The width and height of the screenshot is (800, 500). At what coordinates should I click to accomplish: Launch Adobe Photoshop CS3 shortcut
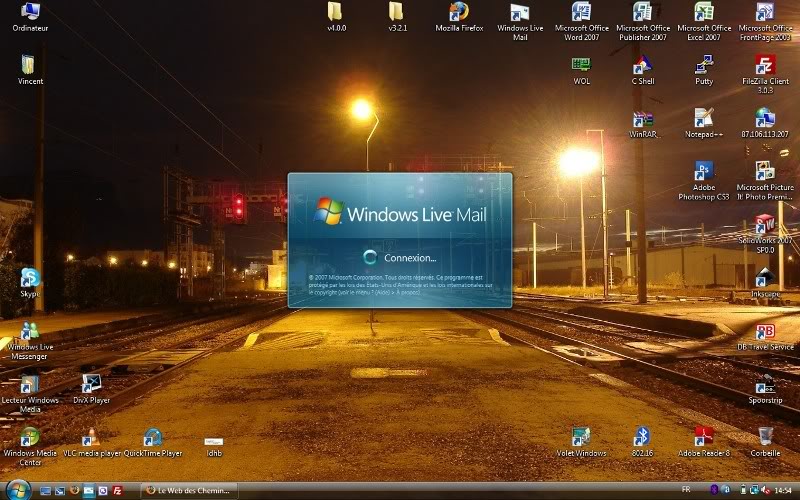coord(704,181)
